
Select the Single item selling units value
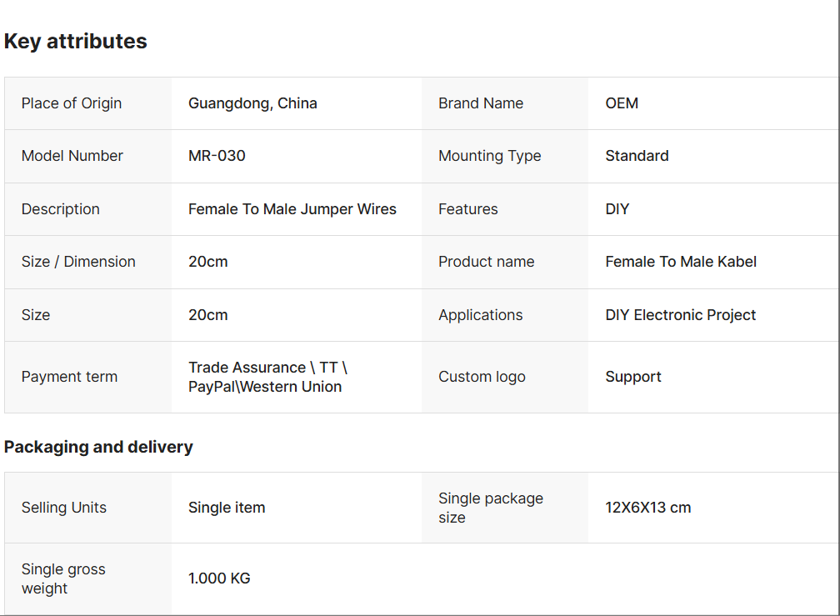227,508
